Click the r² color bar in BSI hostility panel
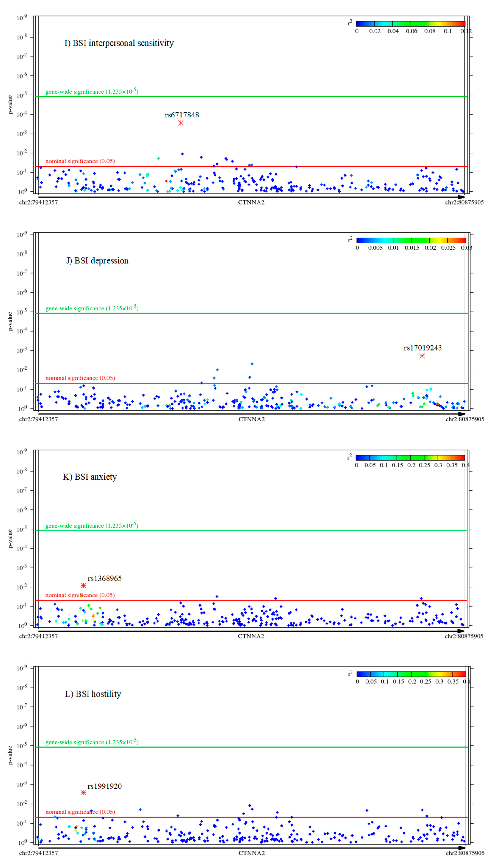The height and width of the screenshot is (868, 493). click(411, 674)
